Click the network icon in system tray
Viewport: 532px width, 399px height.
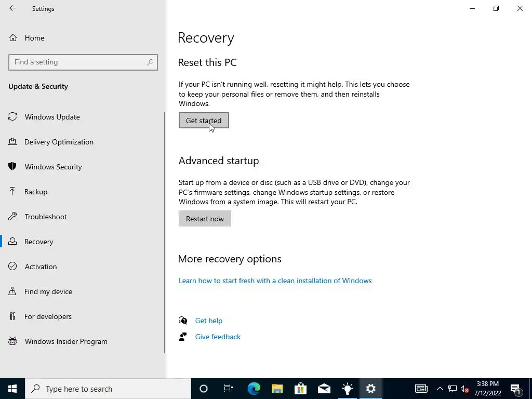tap(453, 389)
